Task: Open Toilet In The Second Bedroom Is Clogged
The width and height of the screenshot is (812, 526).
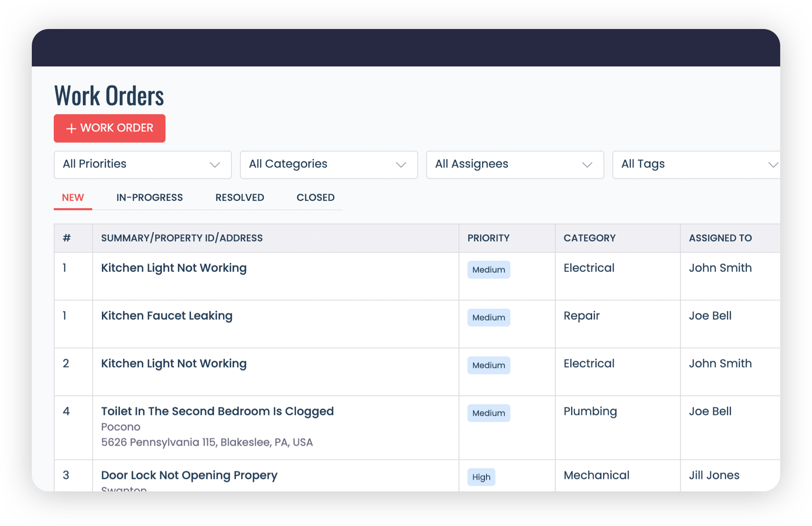Action: 217,411
